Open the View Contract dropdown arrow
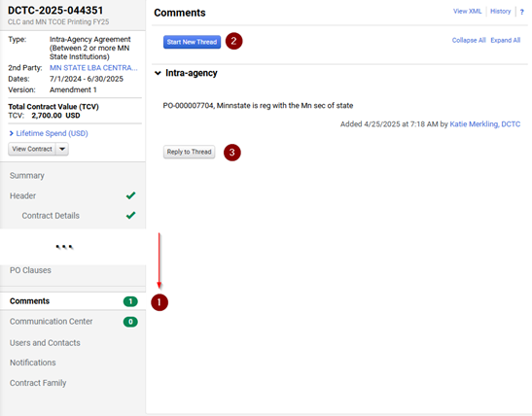 pyautogui.click(x=62, y=149)
